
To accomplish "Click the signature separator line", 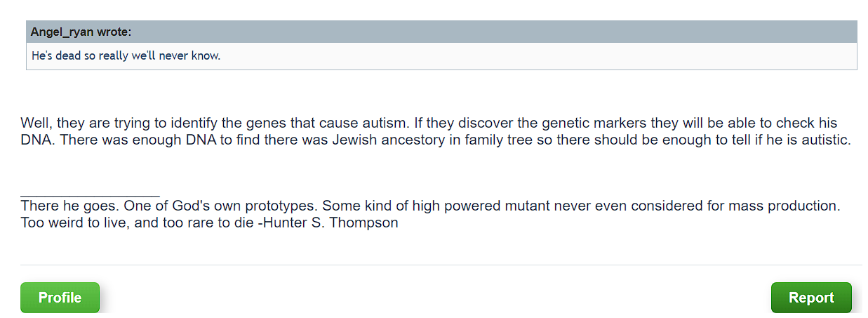I will pos(91,196).
